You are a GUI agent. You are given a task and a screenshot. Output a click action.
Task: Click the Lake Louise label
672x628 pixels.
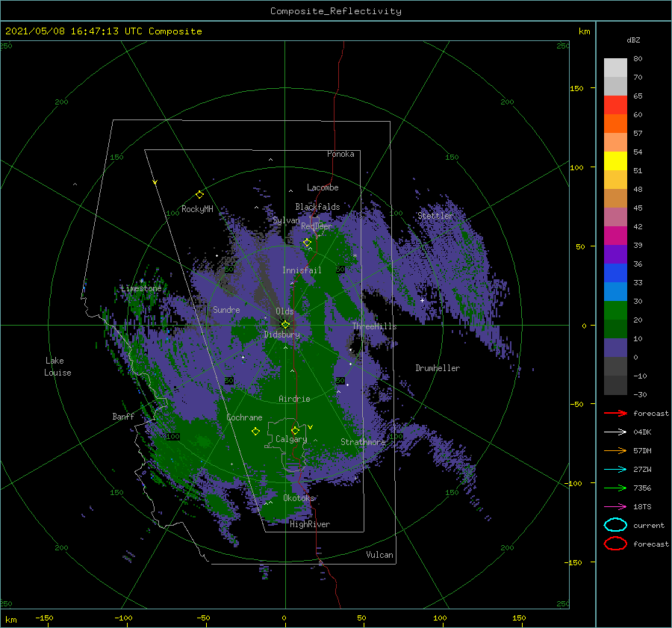tap(57, 367)
